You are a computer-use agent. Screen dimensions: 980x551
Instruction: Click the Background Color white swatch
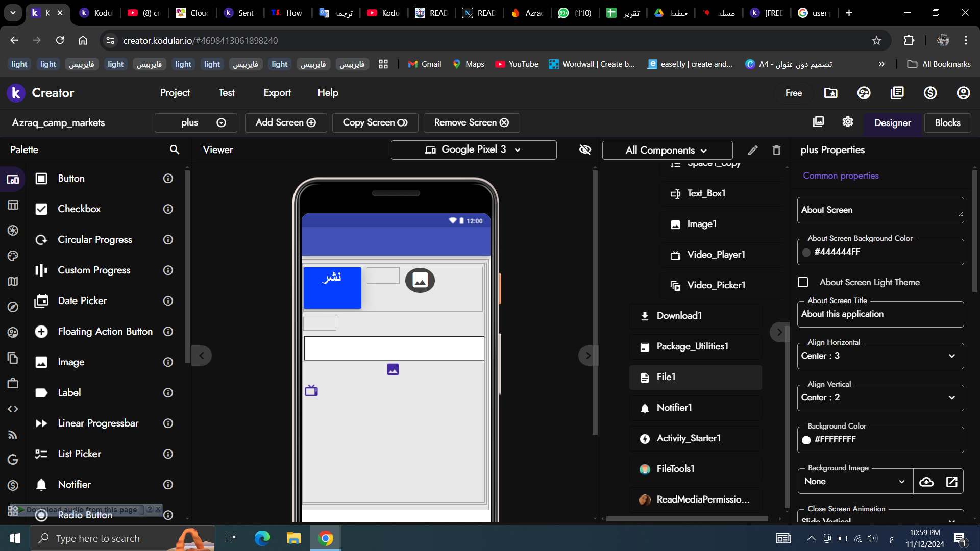click(806, 440)
